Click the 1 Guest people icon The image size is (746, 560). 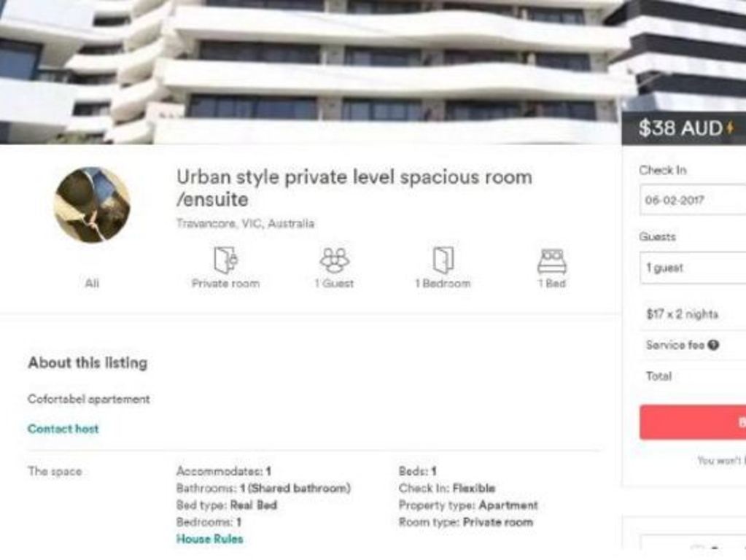click(334, 260)
